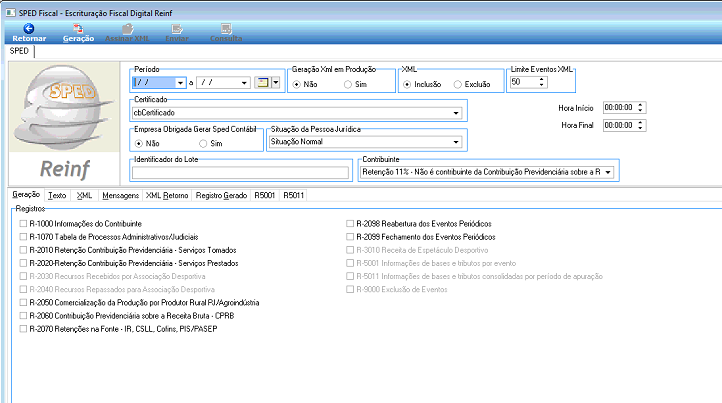The image size is (722, 403).
Task: Click the SPED Fiscal window title icon
Action: click(x=11, y=13)
